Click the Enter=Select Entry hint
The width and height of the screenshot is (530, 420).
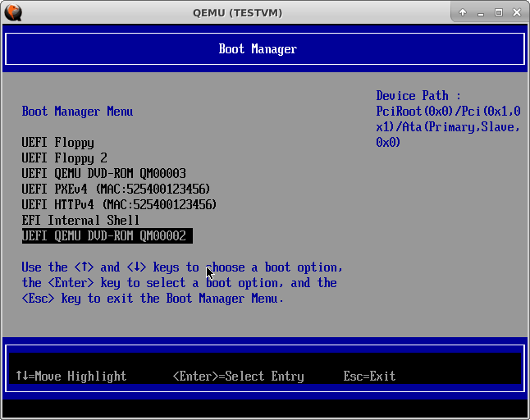click(x=238, y=376)
